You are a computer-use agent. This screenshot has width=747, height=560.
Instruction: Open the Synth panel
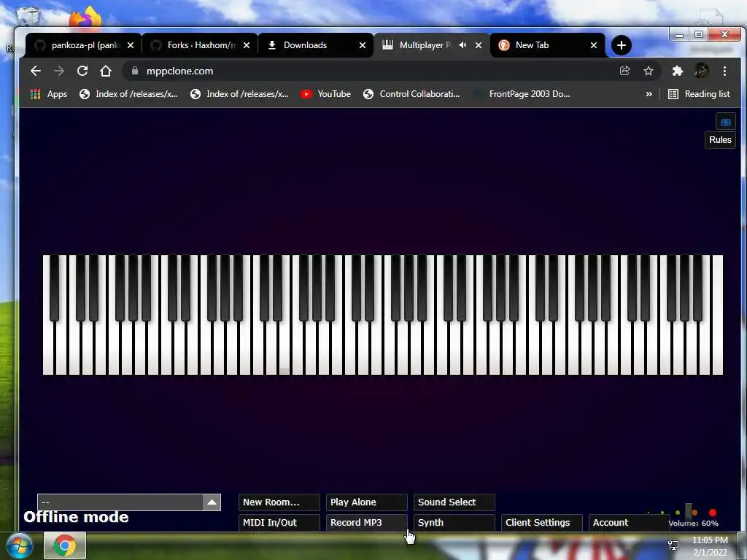[x=454, y=522]
